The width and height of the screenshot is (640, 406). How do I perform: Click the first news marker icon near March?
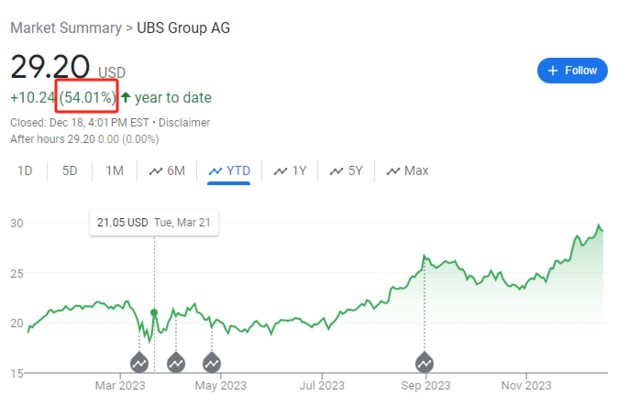139,362
